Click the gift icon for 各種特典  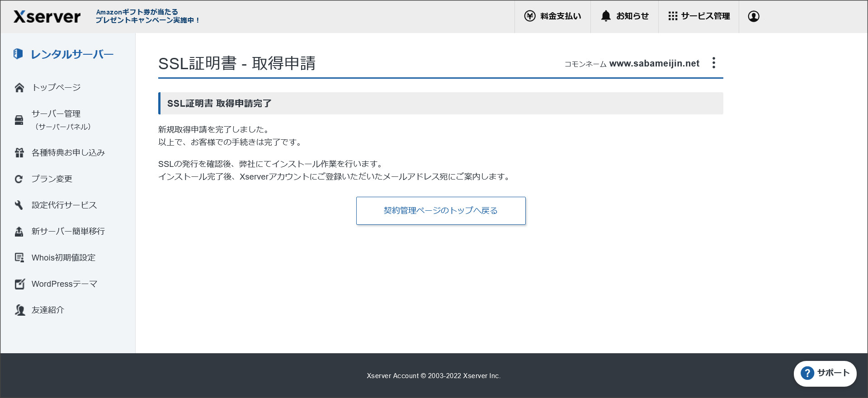click(x=19, y=153)
